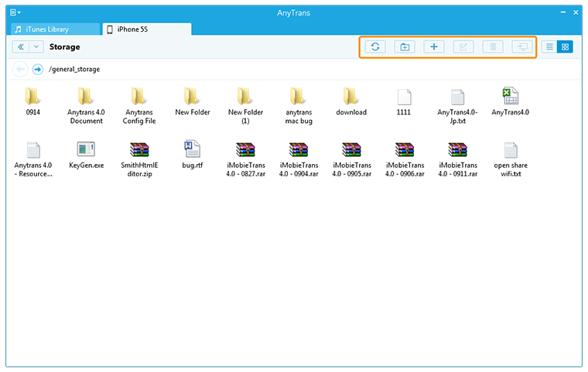Click the Delete trash icon
The image size is (588, 372).
(492, 46)
